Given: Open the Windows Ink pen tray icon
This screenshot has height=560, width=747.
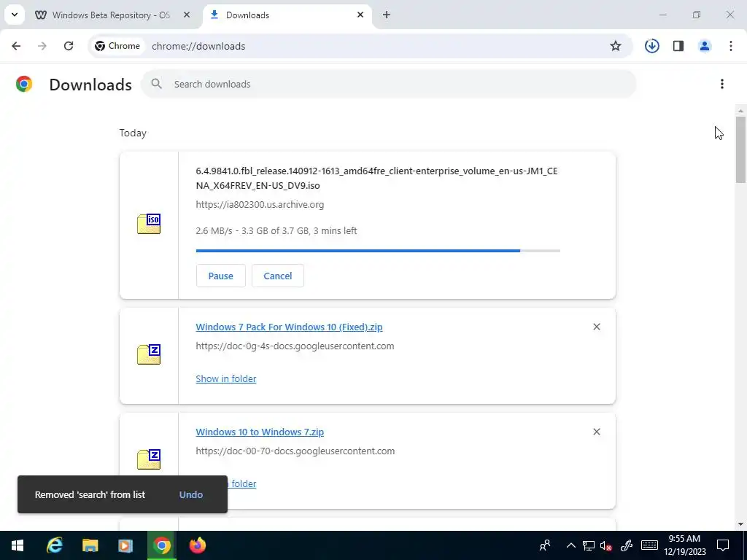Looking at the screenshot, I should [626, 545].
